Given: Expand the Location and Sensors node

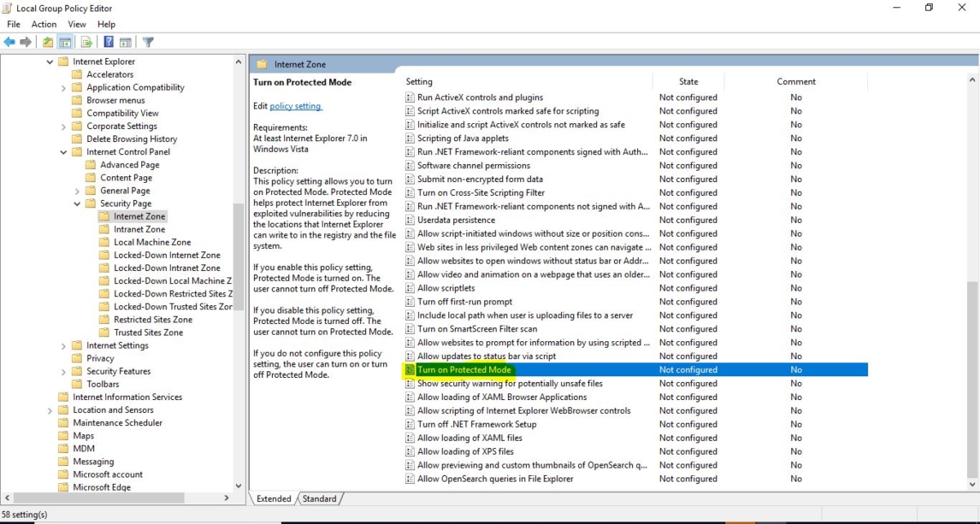Looking at the screenshot, I should point(51,410).
